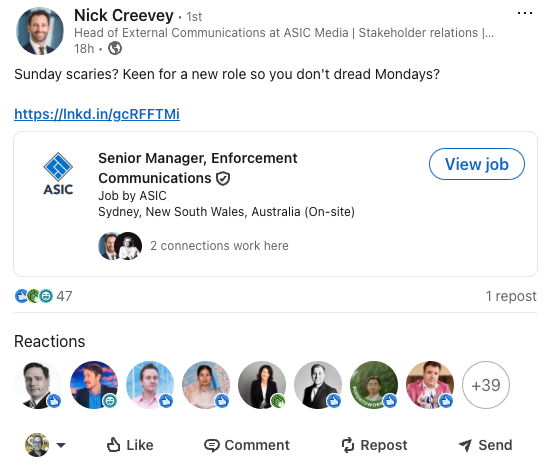
Task: Click the globe public visibility icon
Action: tap(115, 48)
